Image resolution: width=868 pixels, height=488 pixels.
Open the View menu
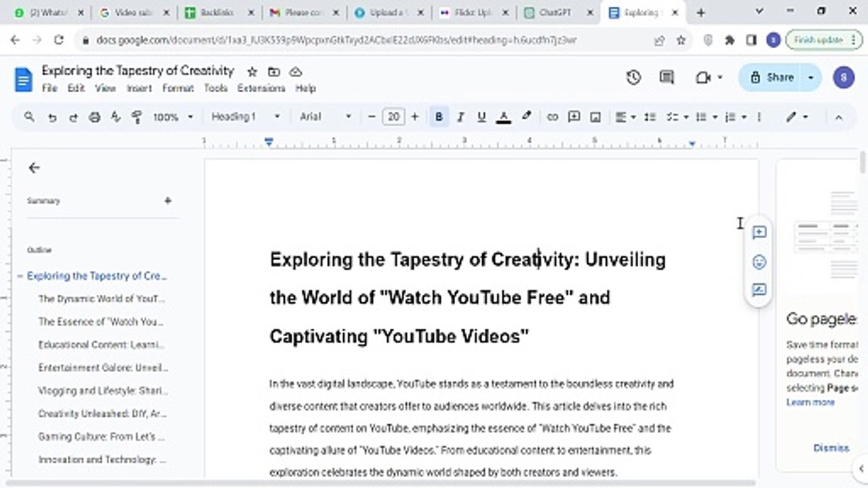coord(105,88)
